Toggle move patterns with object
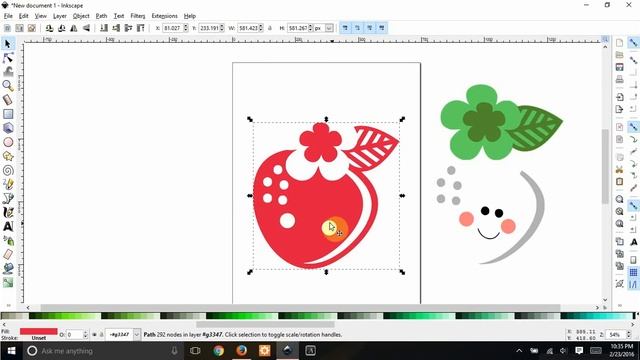The image size is (640, 360). 382,28
